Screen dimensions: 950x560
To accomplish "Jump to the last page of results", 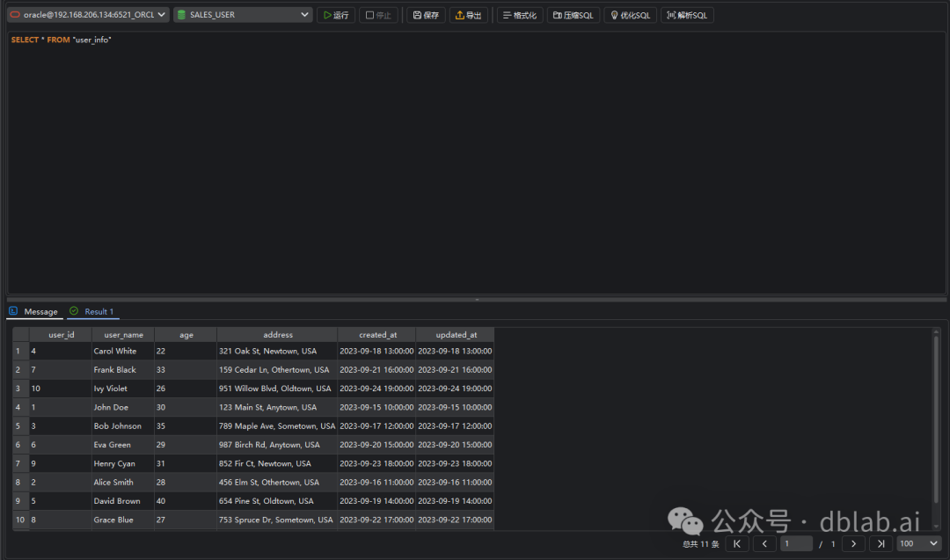I will (881, 543).
